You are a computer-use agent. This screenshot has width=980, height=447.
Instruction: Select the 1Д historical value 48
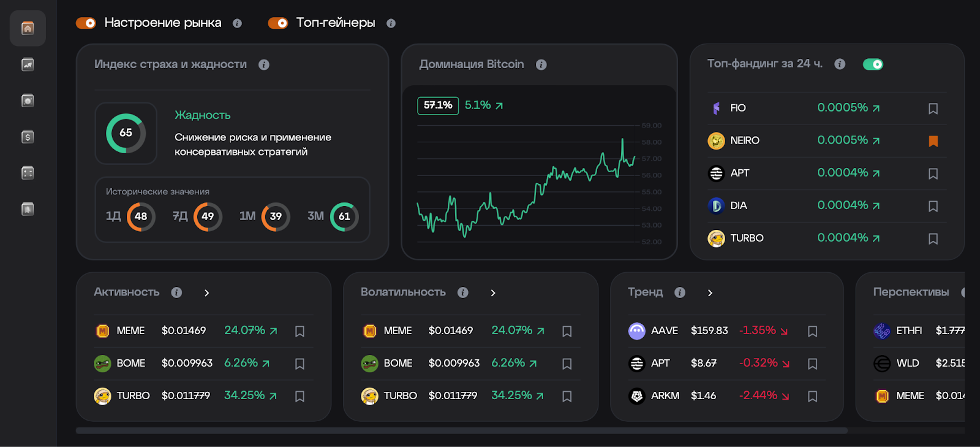point(141,216)
